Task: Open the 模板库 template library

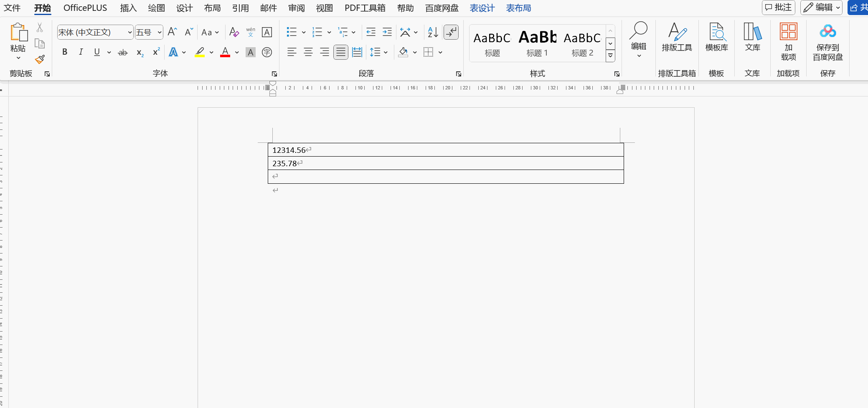Action: coord(716,38)
